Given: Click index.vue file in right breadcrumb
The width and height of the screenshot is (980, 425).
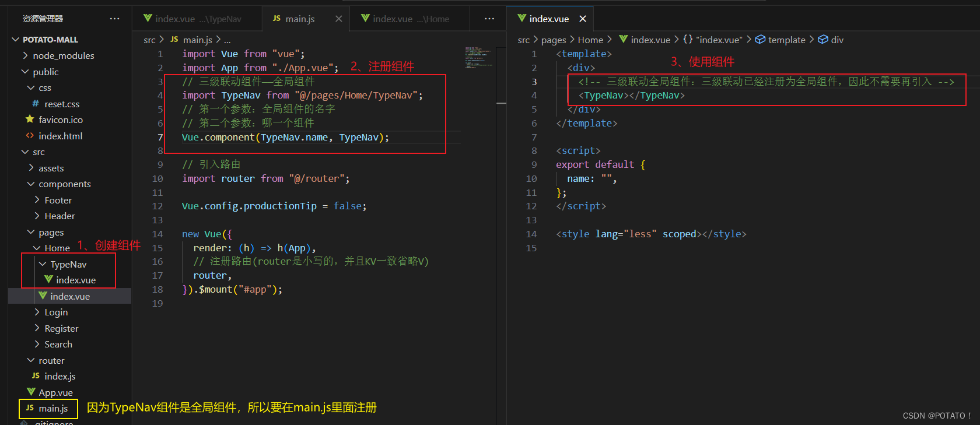Looking at the screenshot, I should pos(650,40).
